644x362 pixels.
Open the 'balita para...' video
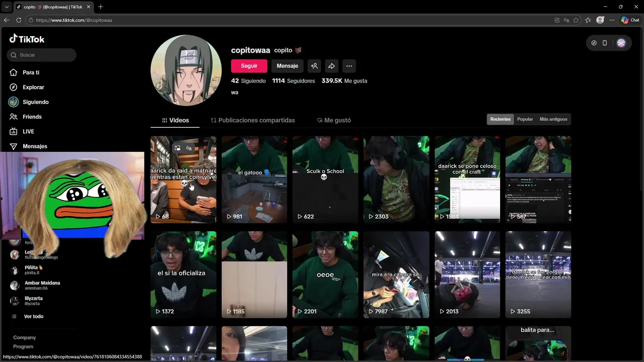pyautogui.click(x=538, y=343)
